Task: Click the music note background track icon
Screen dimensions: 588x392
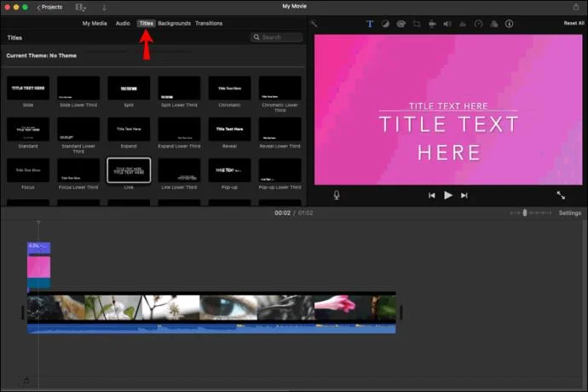Action: tap(26, 381)
